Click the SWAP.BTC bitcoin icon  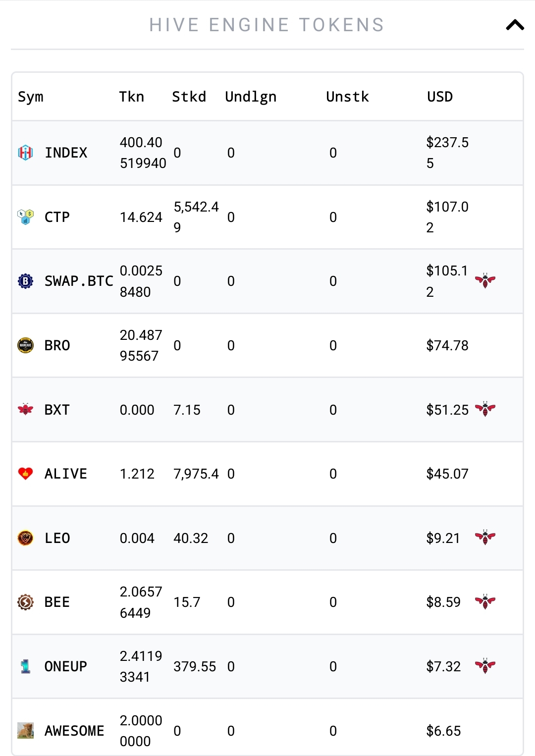(x=25, y=281)
